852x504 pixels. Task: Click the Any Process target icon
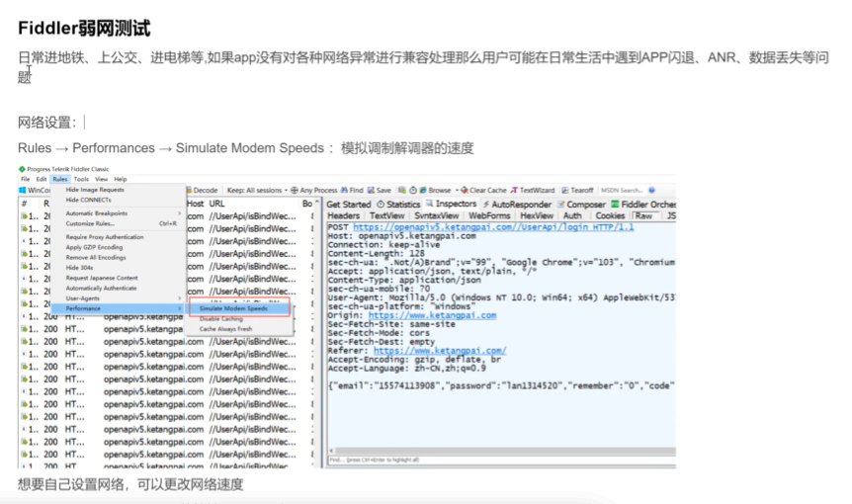coord(294,190)
